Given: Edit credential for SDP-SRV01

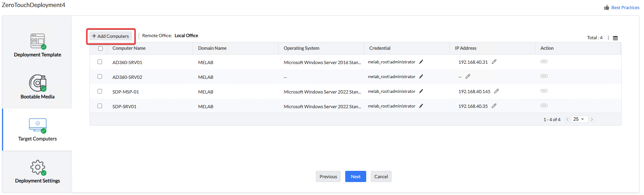Looking at the screenshot, I should [421, 106].
